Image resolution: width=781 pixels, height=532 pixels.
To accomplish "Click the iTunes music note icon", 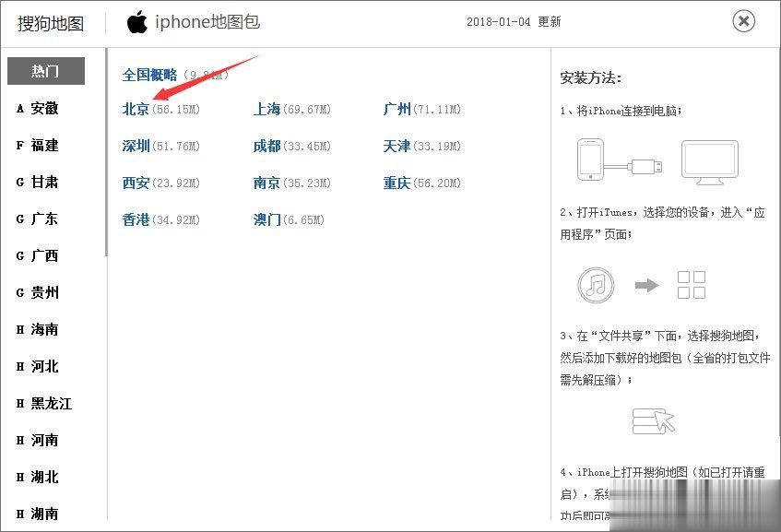I will tap(596, 286).
